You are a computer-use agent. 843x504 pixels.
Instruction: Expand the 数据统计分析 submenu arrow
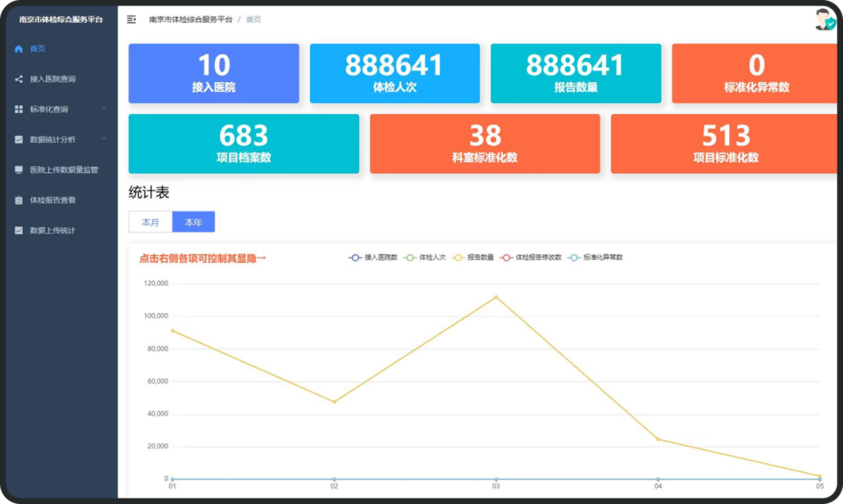(x=104, y=139)
